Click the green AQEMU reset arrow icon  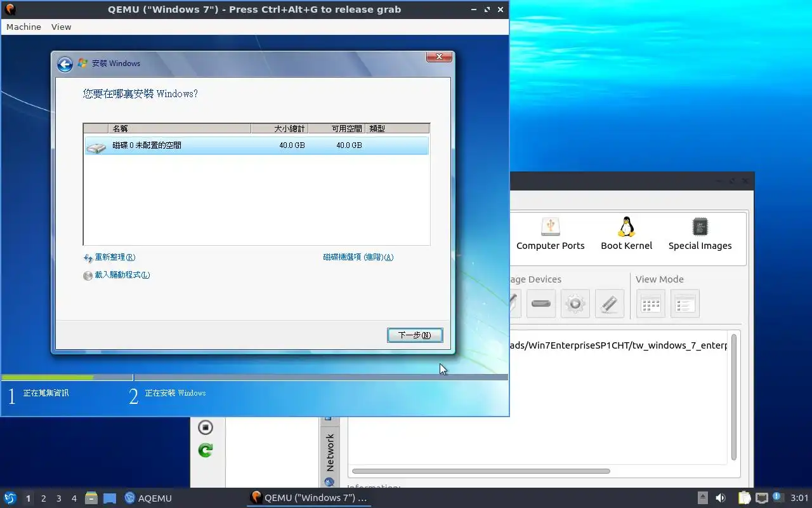[205, 450]
